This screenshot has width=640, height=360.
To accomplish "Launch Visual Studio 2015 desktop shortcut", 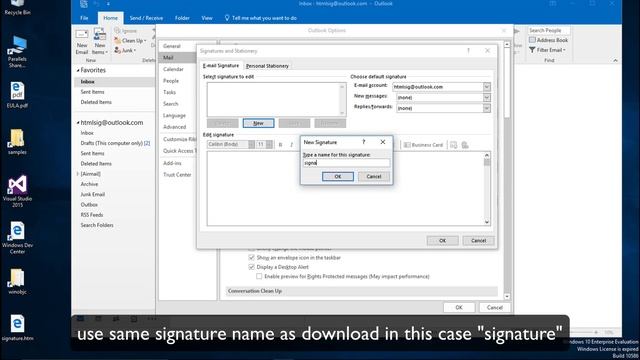I will [x=17, y=191].
